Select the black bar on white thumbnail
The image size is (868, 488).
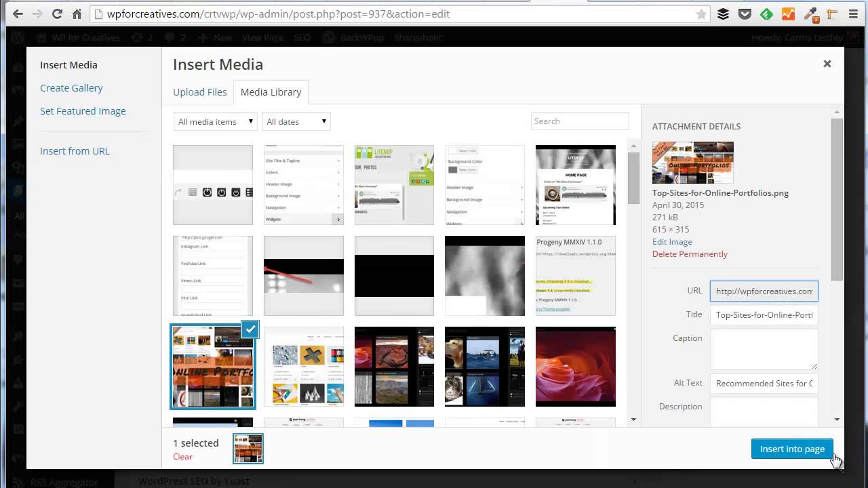394,276
